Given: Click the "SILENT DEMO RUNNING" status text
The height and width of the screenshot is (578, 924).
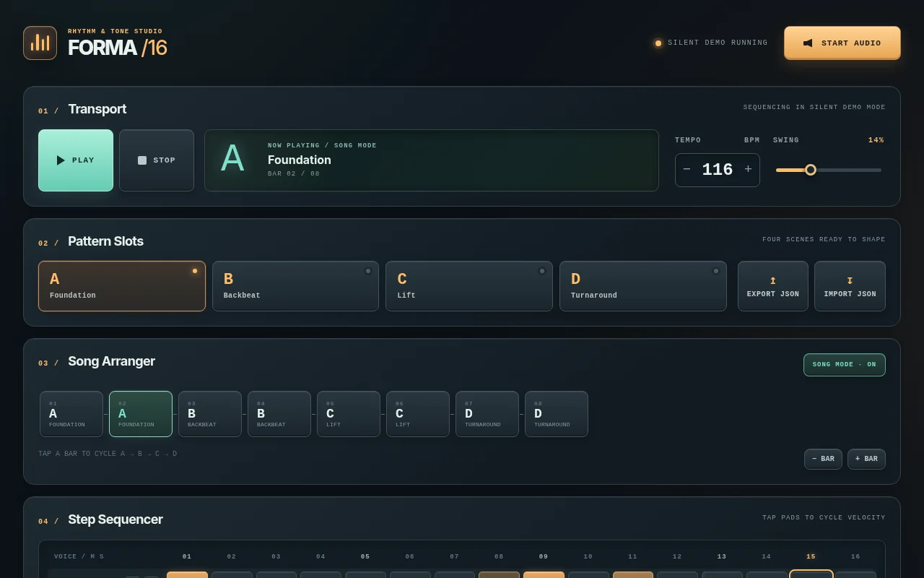Looking at the screenshot, I should pos(718,43).
